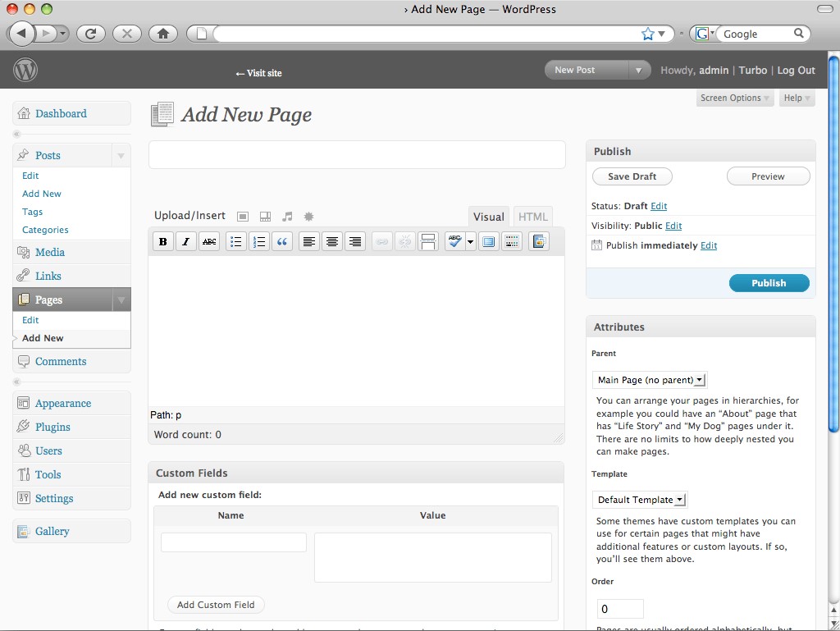Viewport: 840px width, 631px height.
Task: Center-align the text
Action: 332,241
